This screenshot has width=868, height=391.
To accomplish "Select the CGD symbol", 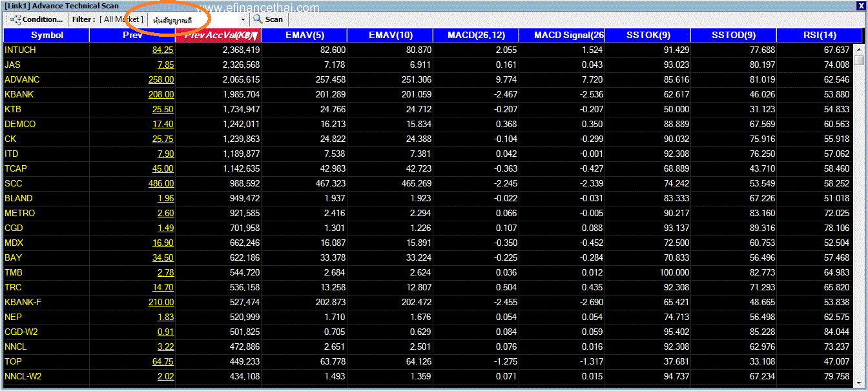I will pos(14,228).
